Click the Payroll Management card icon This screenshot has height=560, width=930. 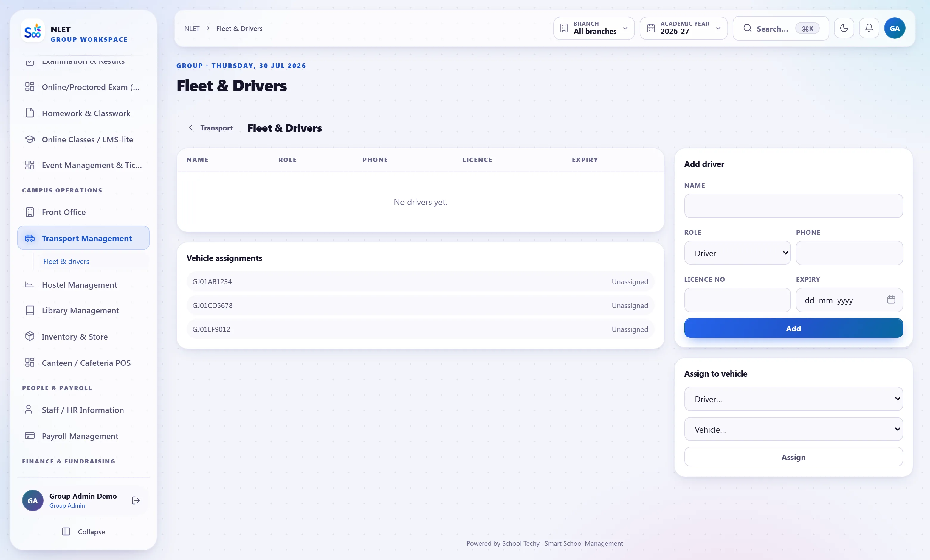(30, 436)
